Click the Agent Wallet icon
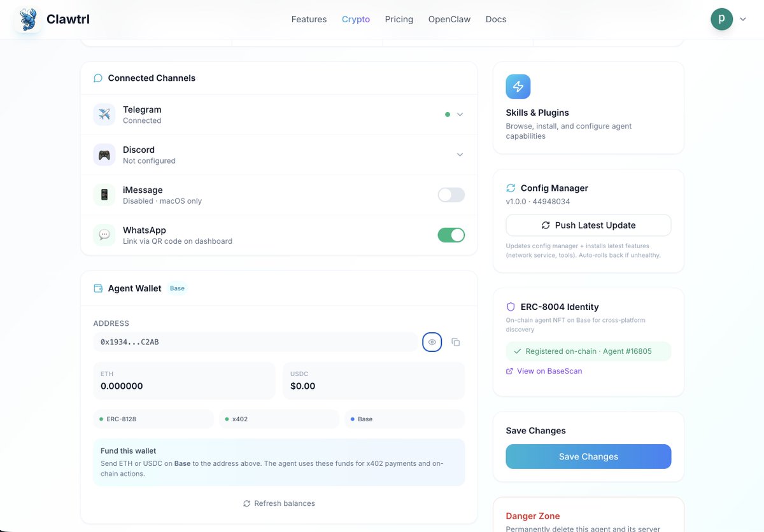The width and height of the screenshot is (764, 532). coord(98,288)
